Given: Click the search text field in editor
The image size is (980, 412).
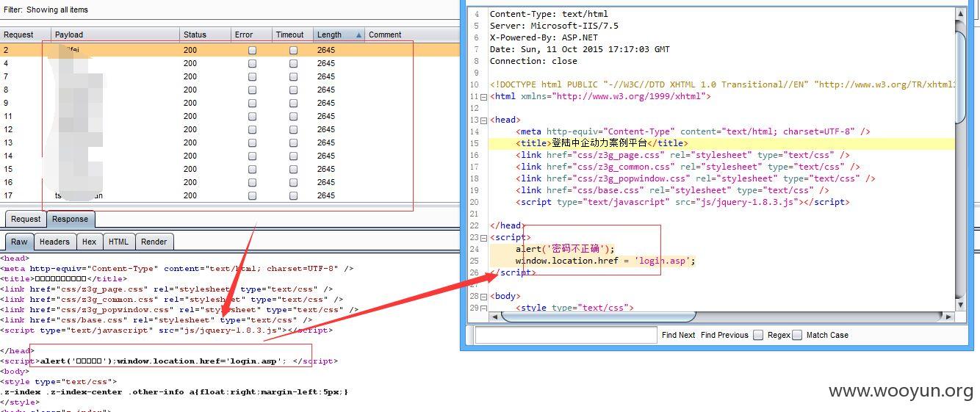Looking at the screenshot, I should pos(566,335).
